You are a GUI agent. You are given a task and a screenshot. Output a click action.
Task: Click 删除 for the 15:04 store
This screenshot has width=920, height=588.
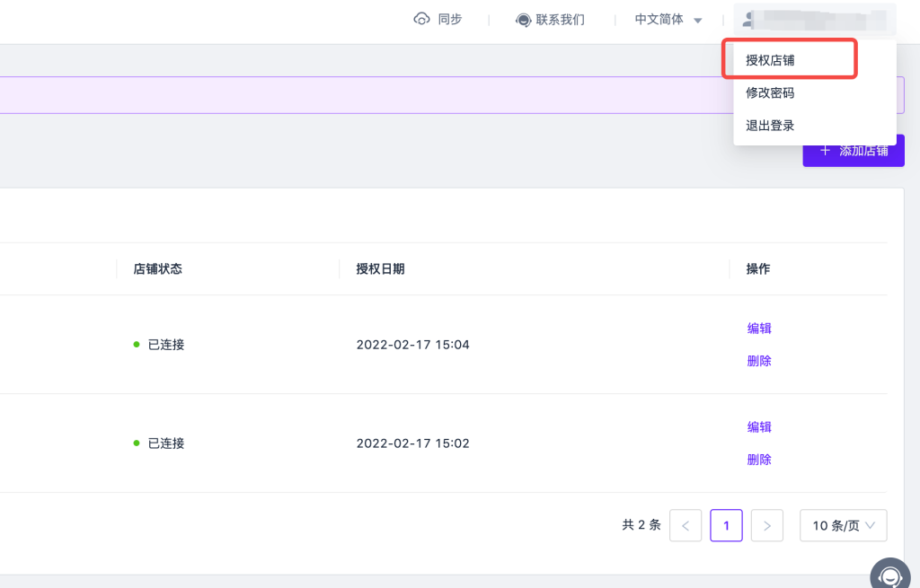point(759,361)
